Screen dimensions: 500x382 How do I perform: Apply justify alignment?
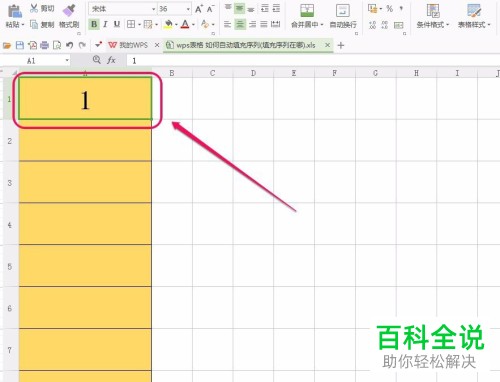coord(264,24)
